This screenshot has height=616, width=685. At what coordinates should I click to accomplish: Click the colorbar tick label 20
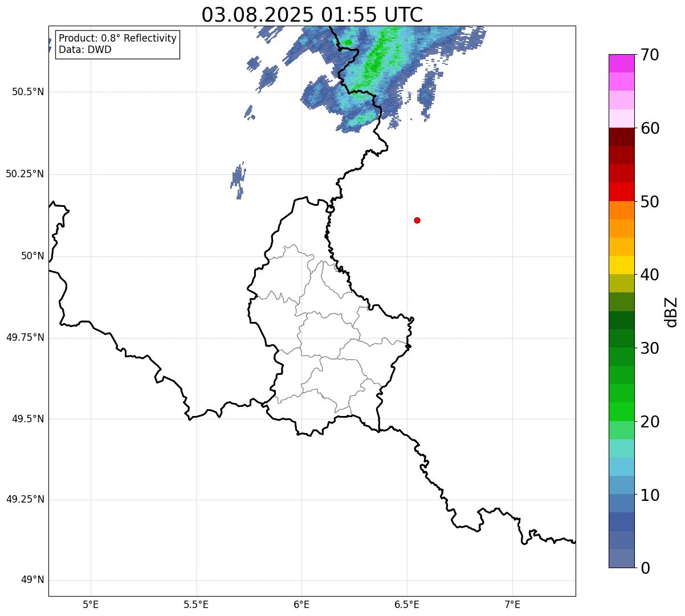[650, 422]
